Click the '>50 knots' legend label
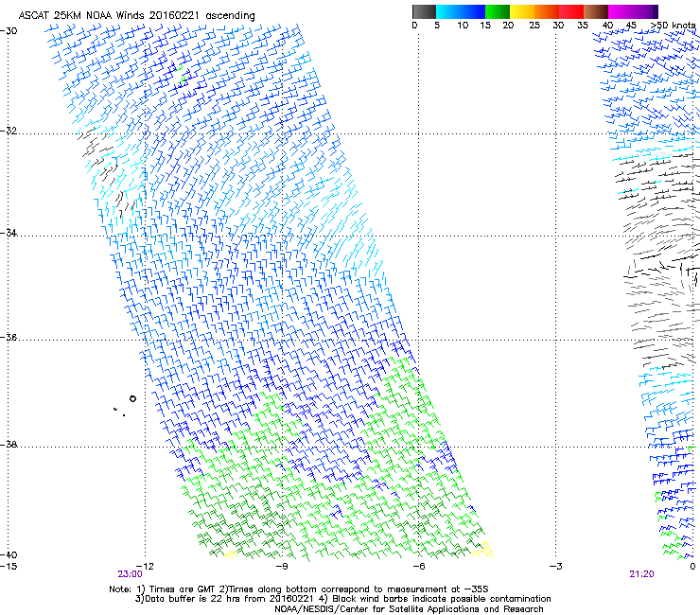Image resolution: width=700 pixels, height=615 pixels. pyautogui.click(x=673, y=25)
